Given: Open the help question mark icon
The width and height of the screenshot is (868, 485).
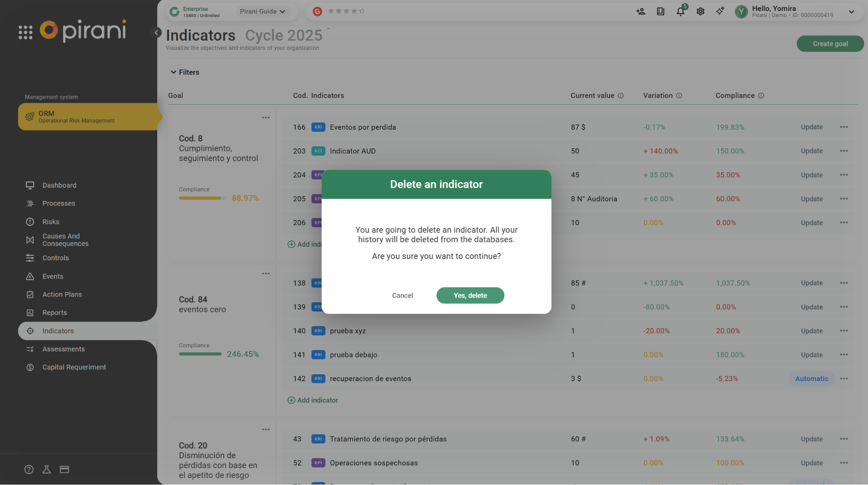Looking at the screenshot, I should 29,469.
